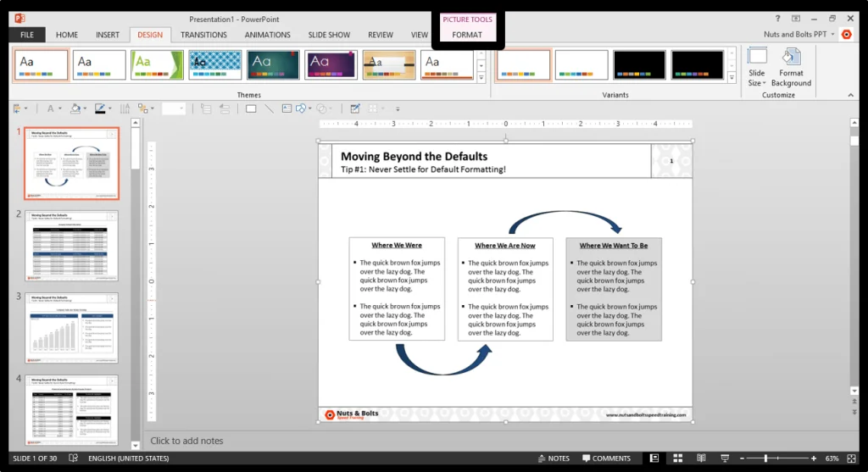Open the Shape Fill dropdown arrow
The image size is (868, 472).
85,108
